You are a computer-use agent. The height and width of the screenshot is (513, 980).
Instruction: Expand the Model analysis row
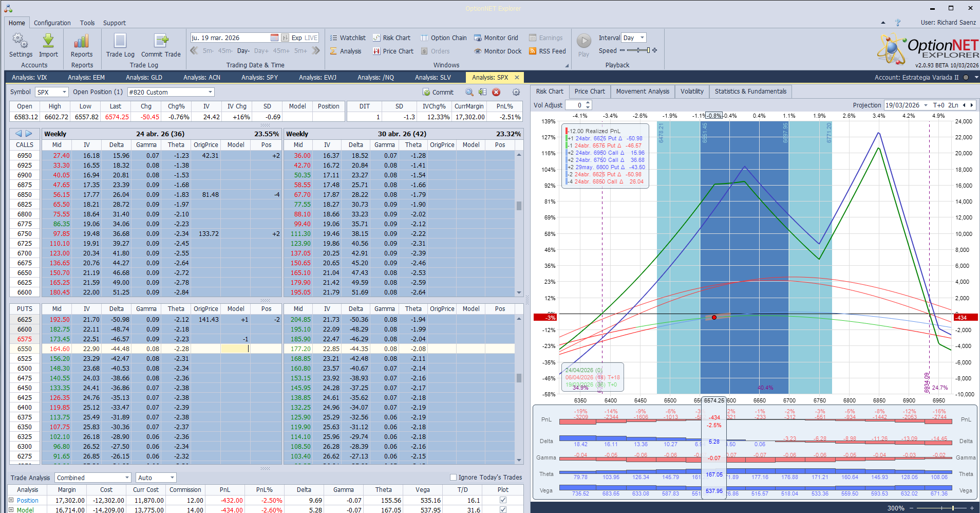tap(11, 509)
